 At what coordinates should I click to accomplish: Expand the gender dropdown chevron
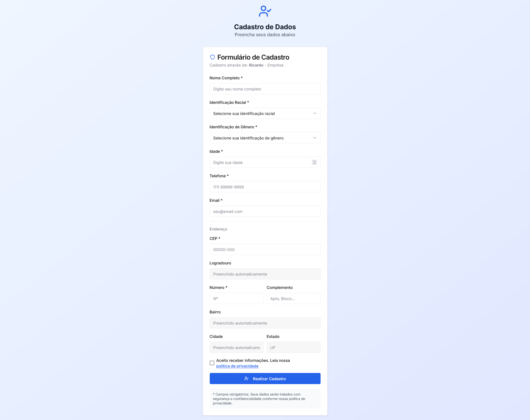(x=315, y=138)
